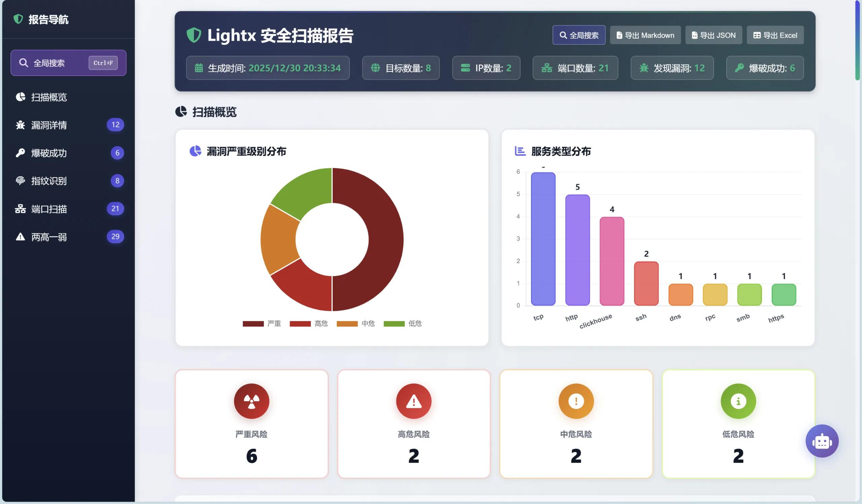This screenshot has height=504, width=862.
Task: Click the bar chart icon beside 服务类型分布
Action: pyautogui.click(x=519, y=152)
